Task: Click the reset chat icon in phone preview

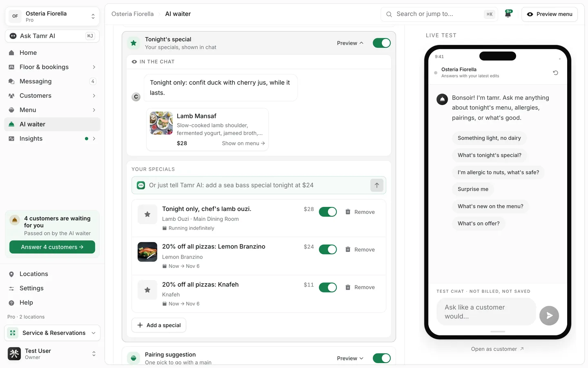Action: point(555,73)
